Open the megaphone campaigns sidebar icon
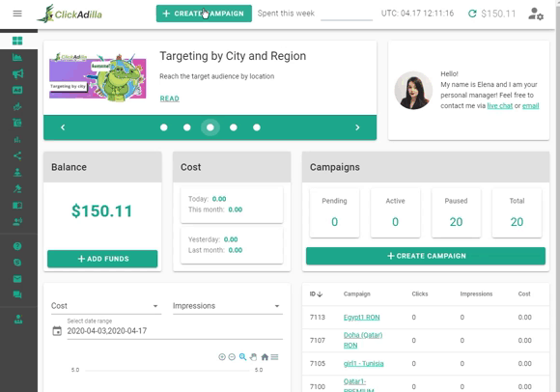This screenshot has height=392, width=560. click(17, 73)
